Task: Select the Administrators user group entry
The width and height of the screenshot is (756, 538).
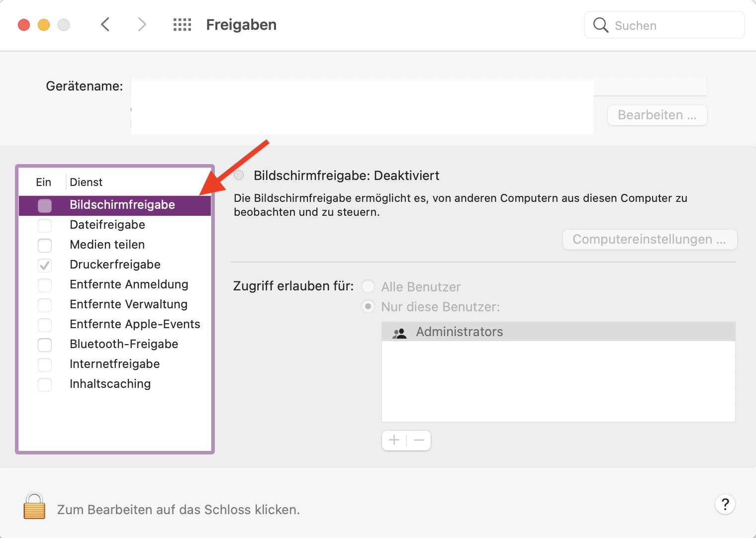Action: click(x=459, y=332)
